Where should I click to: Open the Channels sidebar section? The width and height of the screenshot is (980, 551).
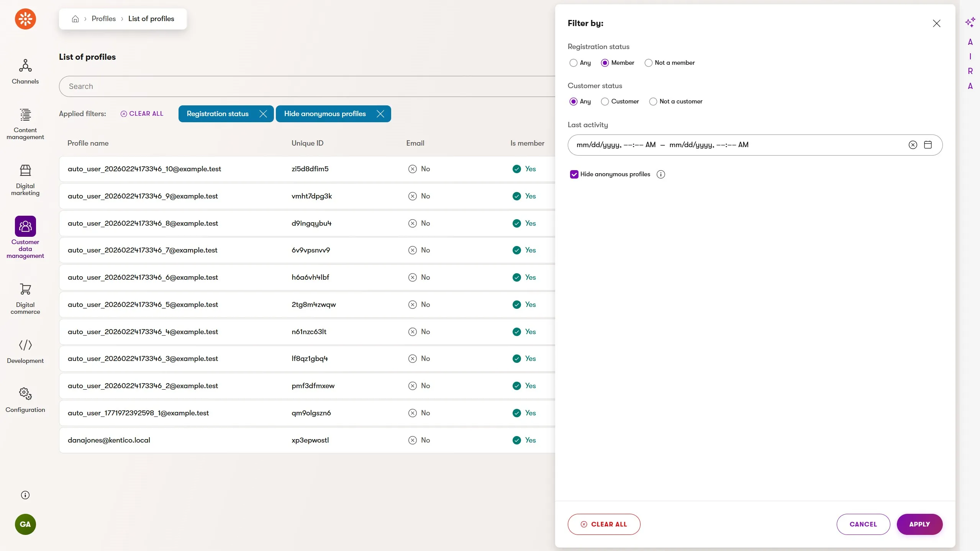[x=25, y=72]
